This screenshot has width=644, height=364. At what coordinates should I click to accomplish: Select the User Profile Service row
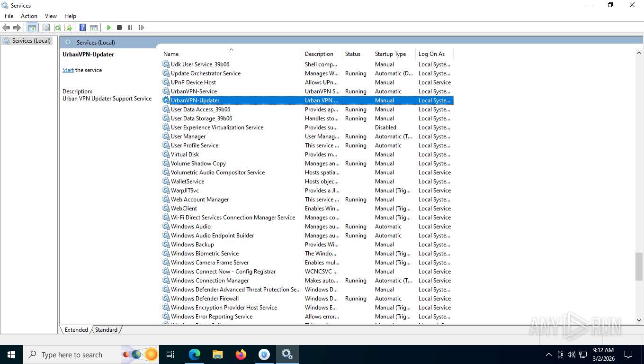pyautogui.click(x=307, y=146)
